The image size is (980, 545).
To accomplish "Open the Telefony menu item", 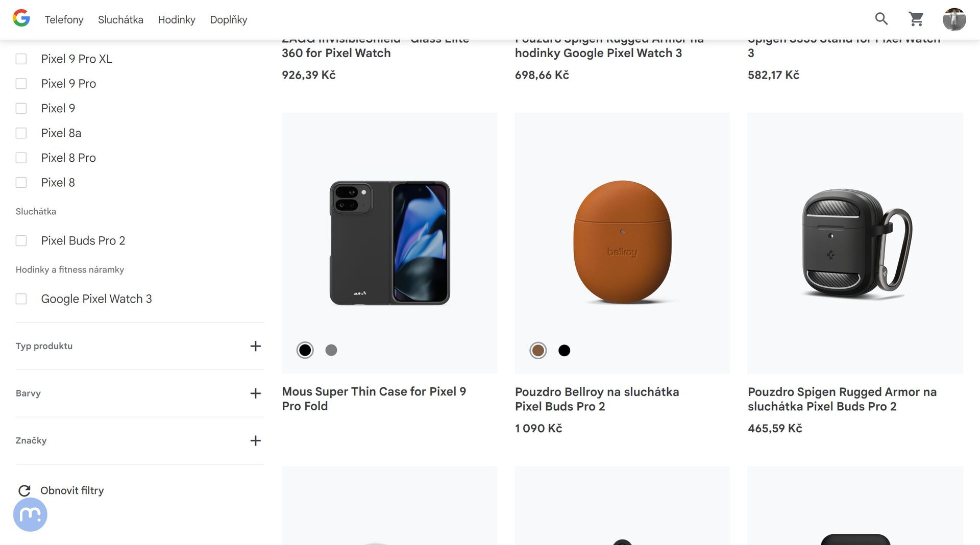I will tap(64, 20).
